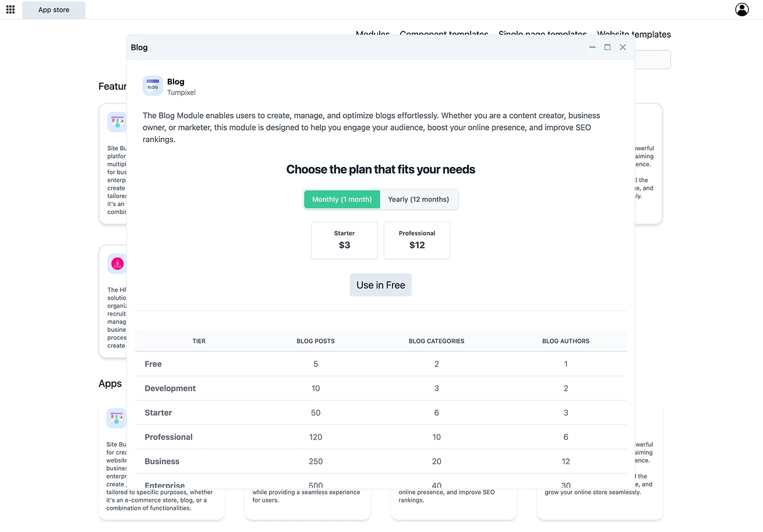
Task: Switch to Yearly (12 months) billing
Action: (x=418, y=199)
